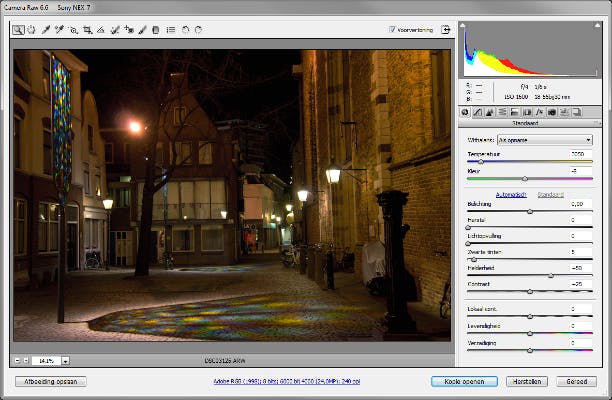Open the Tone Curve panel tab

478,112
